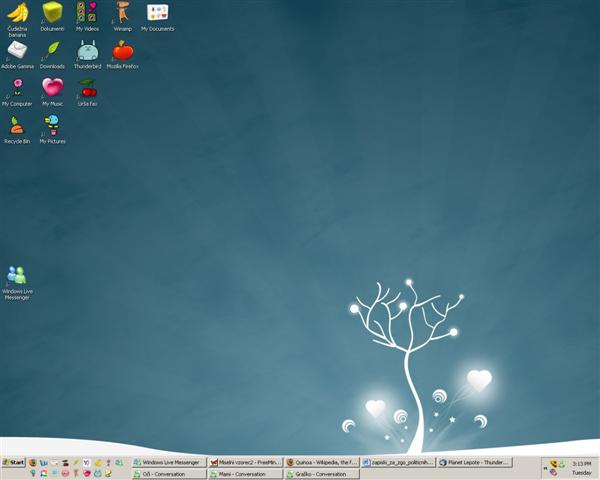Screen dimensions: 600x480
Task: Click the cherries icon in Quick Launch
Action: pyautogui.click(x=65, y=463)
